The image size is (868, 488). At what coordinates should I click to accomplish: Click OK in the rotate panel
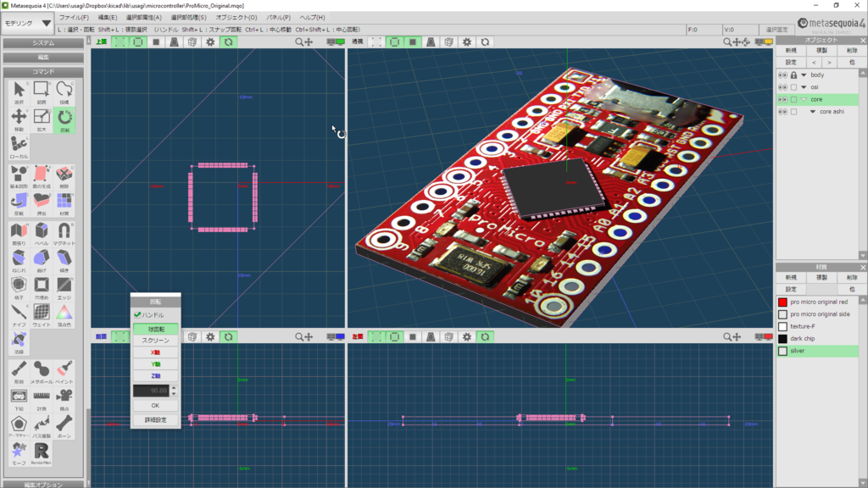pos(156,406)
